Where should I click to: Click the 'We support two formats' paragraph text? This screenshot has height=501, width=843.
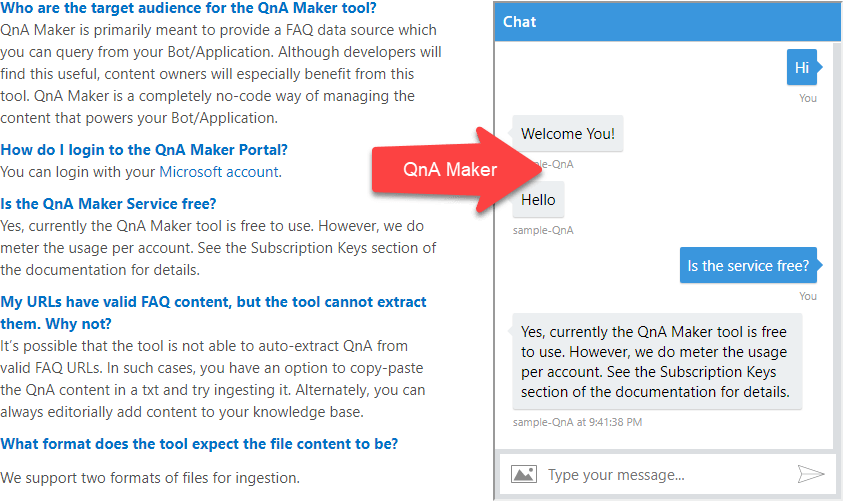[x=150, y=477]
